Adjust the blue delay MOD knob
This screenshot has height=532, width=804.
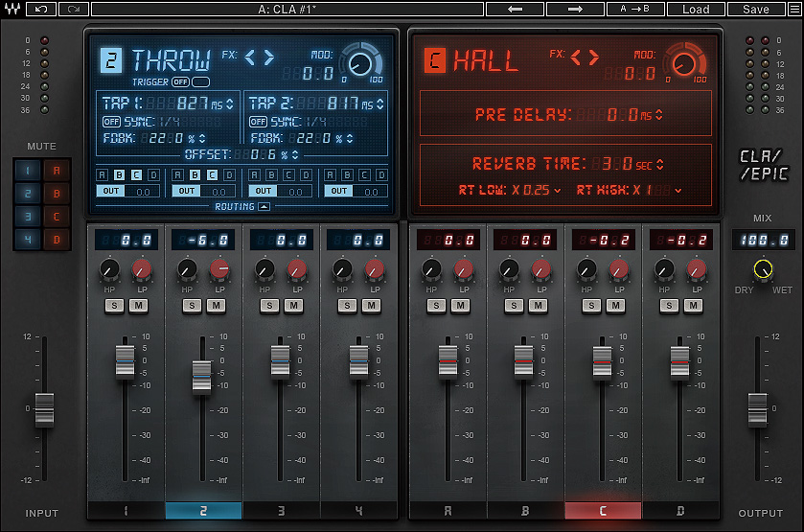pos(360,63)
